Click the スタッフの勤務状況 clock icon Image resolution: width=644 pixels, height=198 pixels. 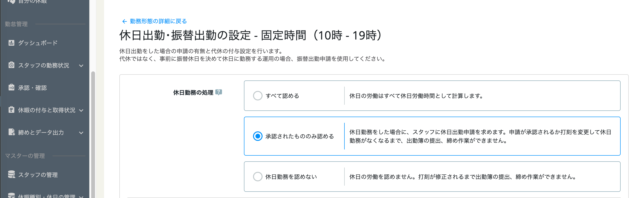click(x=11, y=65)
